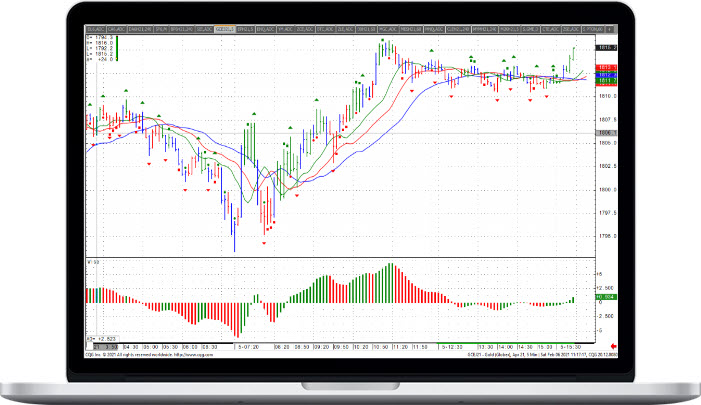The width and height of the screenshot is (701, 405).
Task: Select the red 1813 moving average price tag
Action: 605,68
